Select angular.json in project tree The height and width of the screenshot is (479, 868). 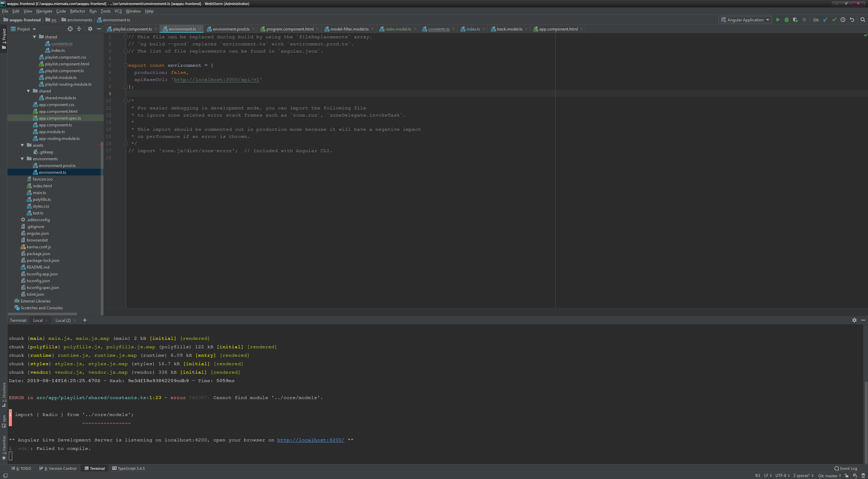[38, 233]
